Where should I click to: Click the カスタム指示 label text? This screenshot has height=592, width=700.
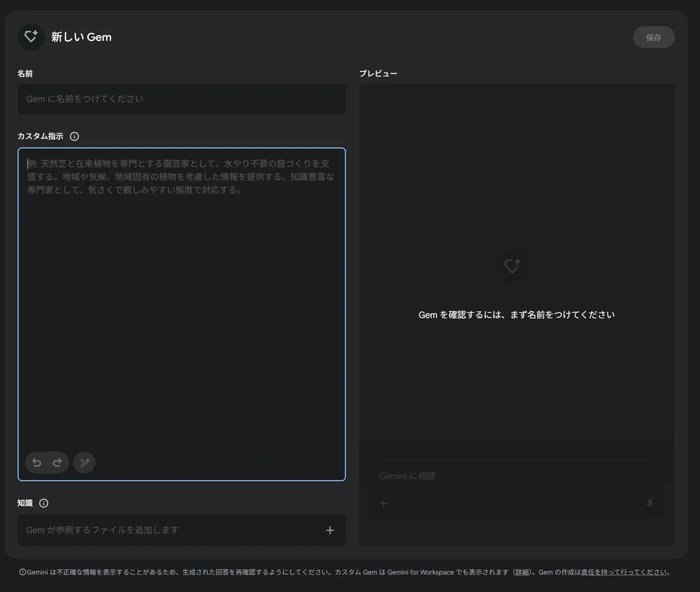pyautogui.click(x=40, y=136)
